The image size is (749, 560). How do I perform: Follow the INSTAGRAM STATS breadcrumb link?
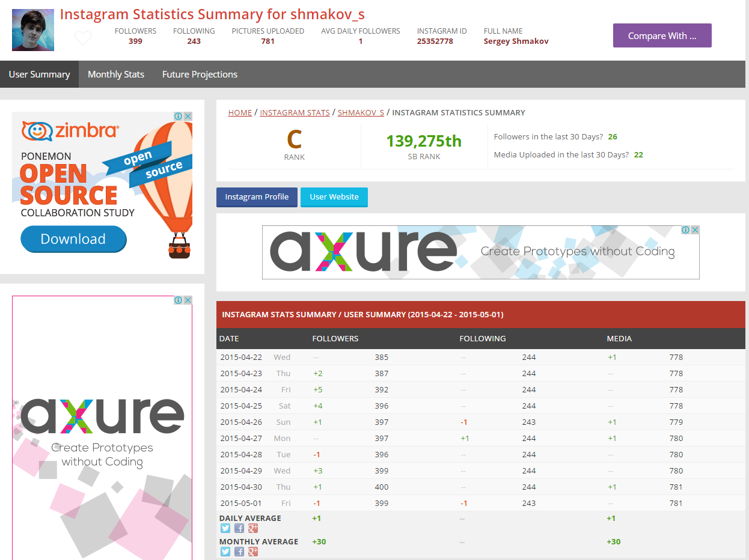coord(295,112)
